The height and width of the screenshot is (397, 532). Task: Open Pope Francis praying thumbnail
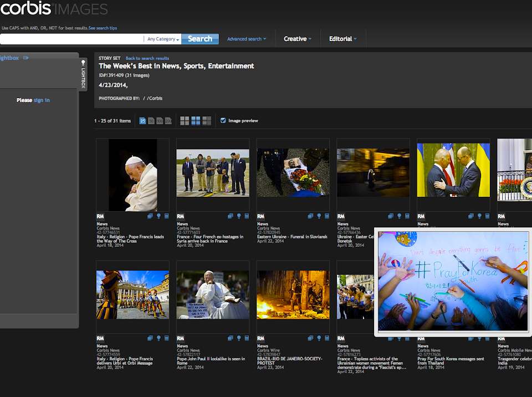pyautogui.click(x=132, y=175)
